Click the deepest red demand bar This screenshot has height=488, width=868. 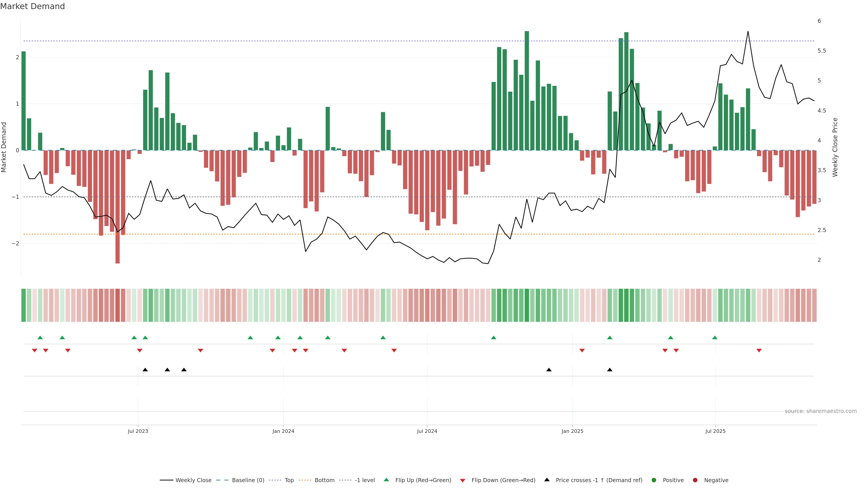[x=118, y=207]
